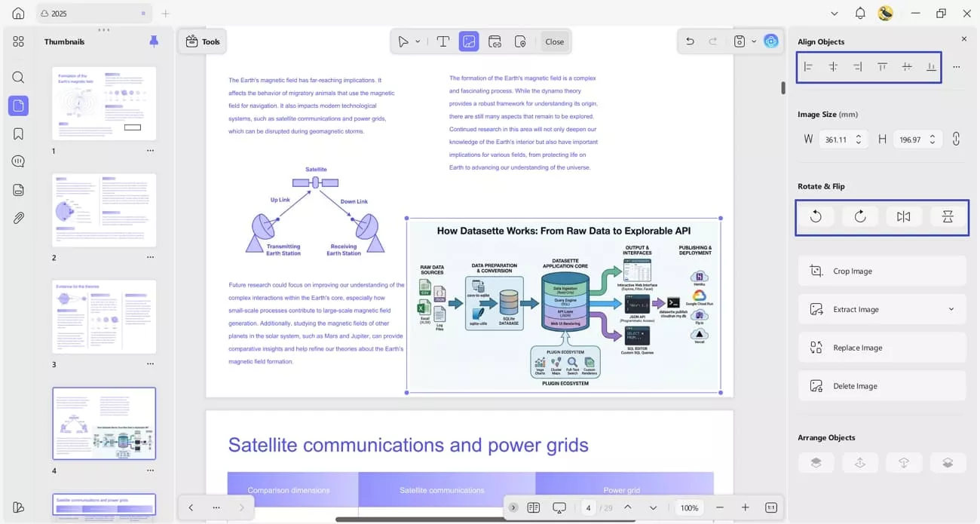Click the Undo arrow

click(x=690, y=41)
